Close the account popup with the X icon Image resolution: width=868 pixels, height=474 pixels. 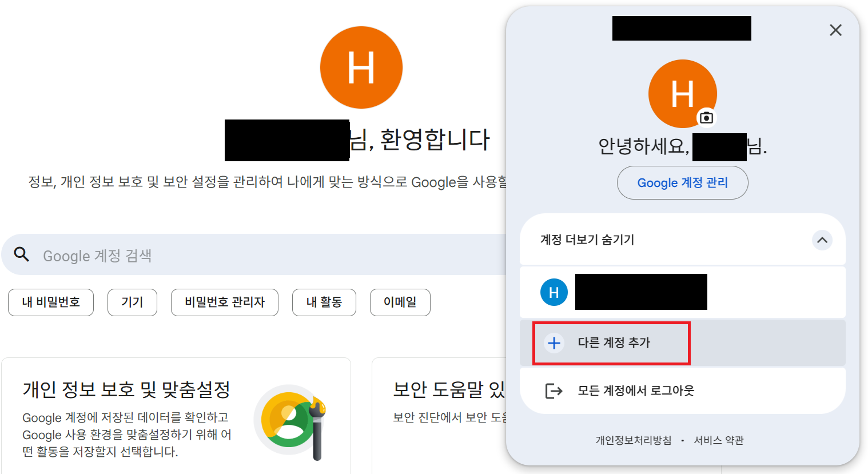835,30
